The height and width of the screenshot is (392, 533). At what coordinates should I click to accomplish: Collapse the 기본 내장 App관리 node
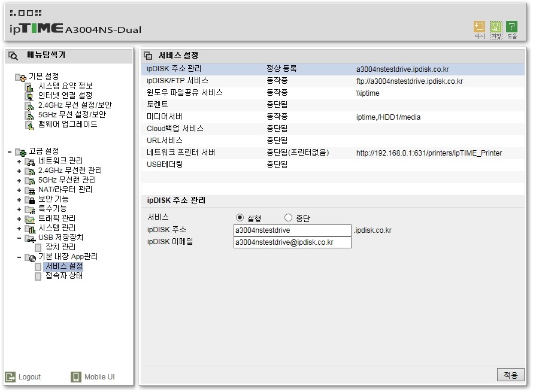19,257
